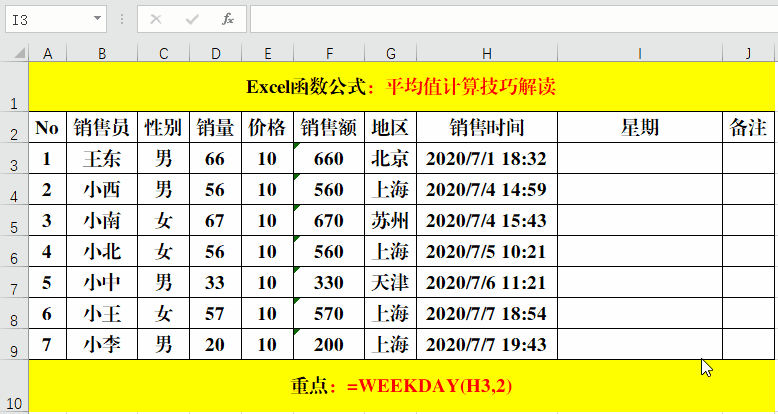Select column I header
The height and width of the screenshot is (414, 778).
coord(640,54)
